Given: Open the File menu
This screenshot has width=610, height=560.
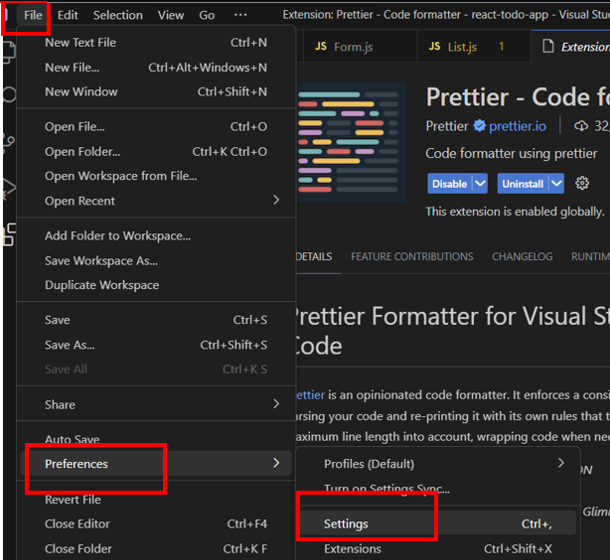Looking at the screenshot, I should point(33,15).
